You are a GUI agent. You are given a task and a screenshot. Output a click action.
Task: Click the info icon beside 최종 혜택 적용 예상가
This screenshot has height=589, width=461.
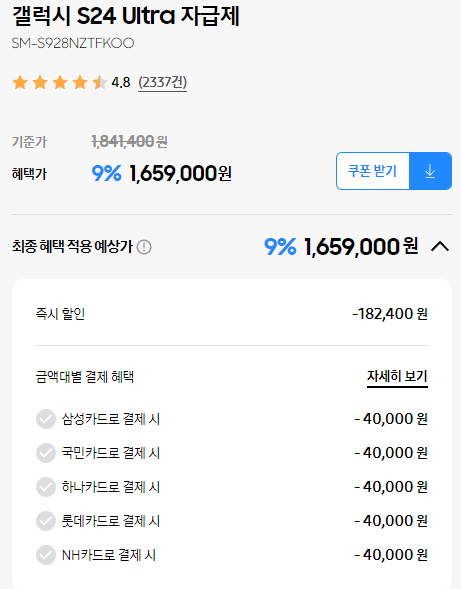tap(144, 247)
